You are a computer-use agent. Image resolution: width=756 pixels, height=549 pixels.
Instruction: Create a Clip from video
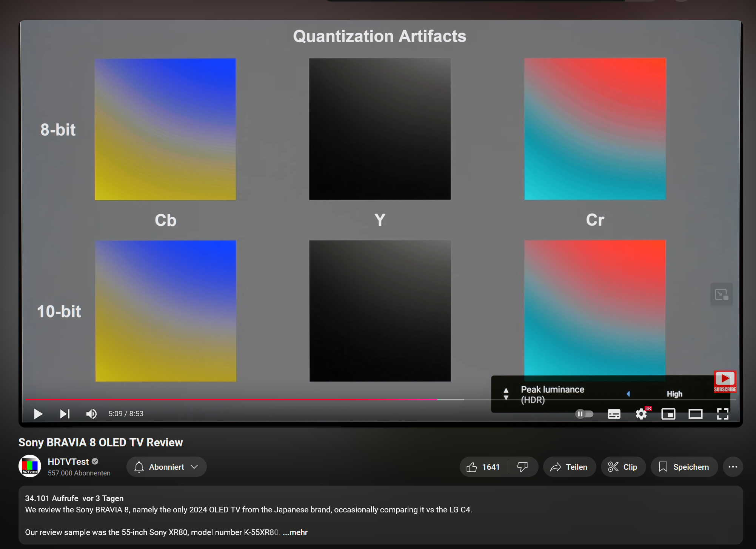coord(623,467)
